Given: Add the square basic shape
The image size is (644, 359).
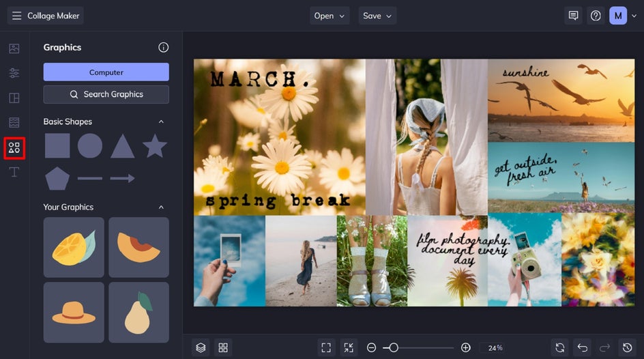Looking at the screenshot, I should point(57,145).
